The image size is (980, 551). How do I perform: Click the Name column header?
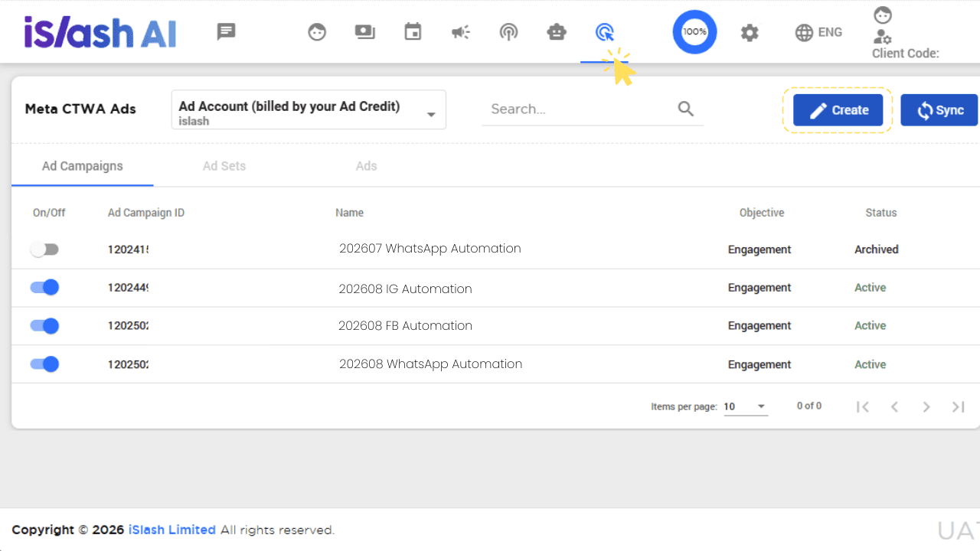click(349, 213)
